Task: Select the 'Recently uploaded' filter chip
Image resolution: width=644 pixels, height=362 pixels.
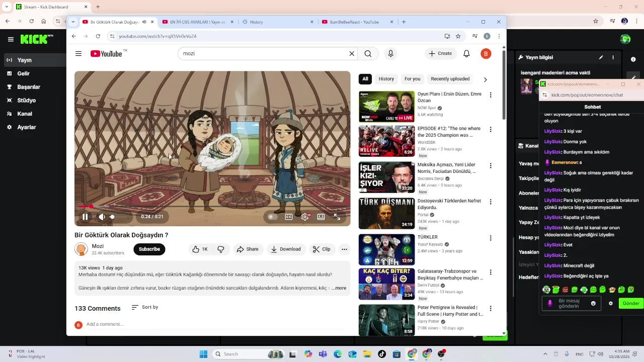Action: 450,79
